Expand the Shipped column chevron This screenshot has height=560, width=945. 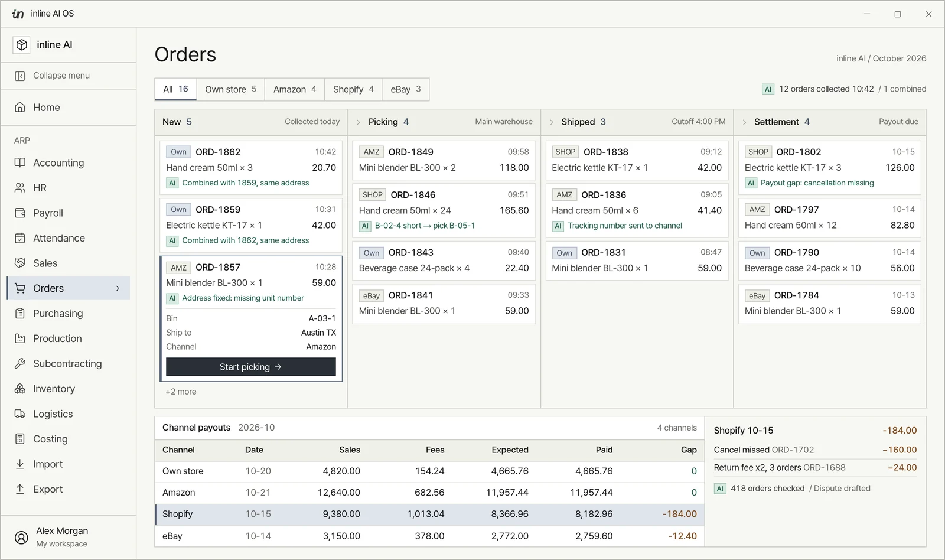[x=551, y=122]
